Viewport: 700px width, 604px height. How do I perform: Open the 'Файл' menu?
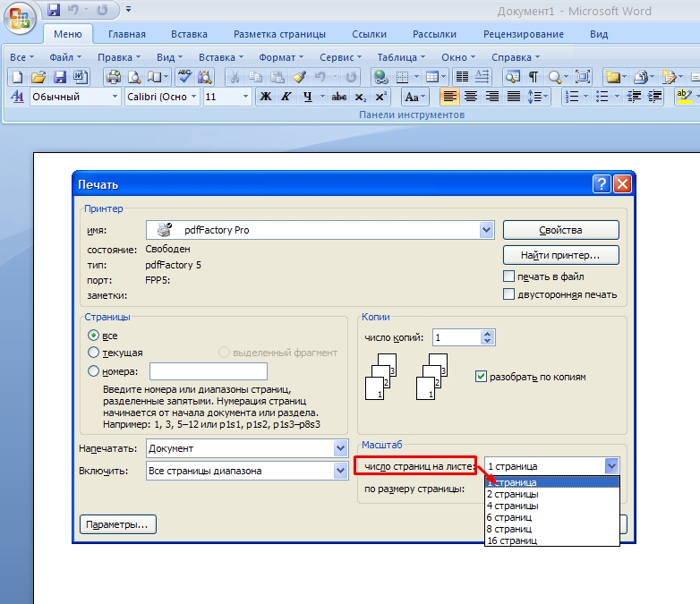(x=65, y=57)
